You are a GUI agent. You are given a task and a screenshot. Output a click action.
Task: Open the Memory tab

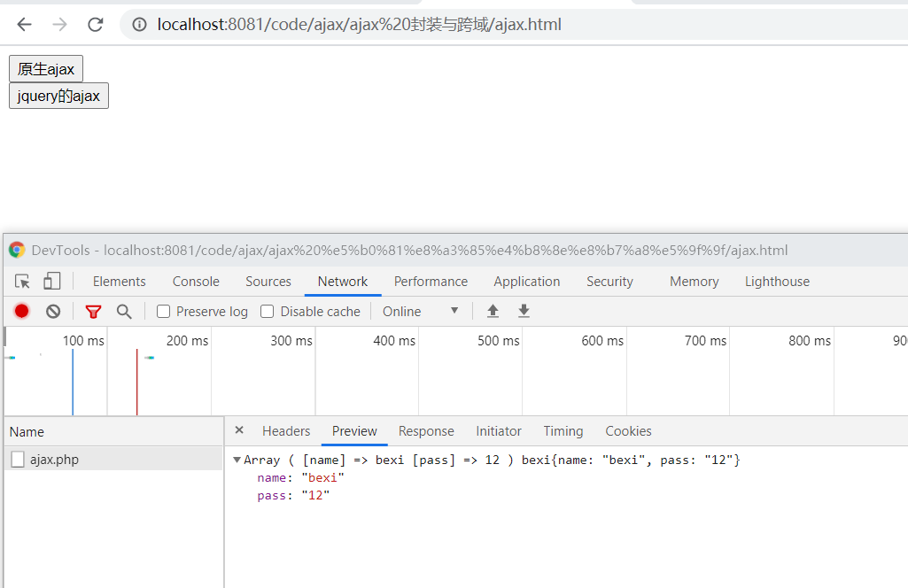[x=695, y=282]
